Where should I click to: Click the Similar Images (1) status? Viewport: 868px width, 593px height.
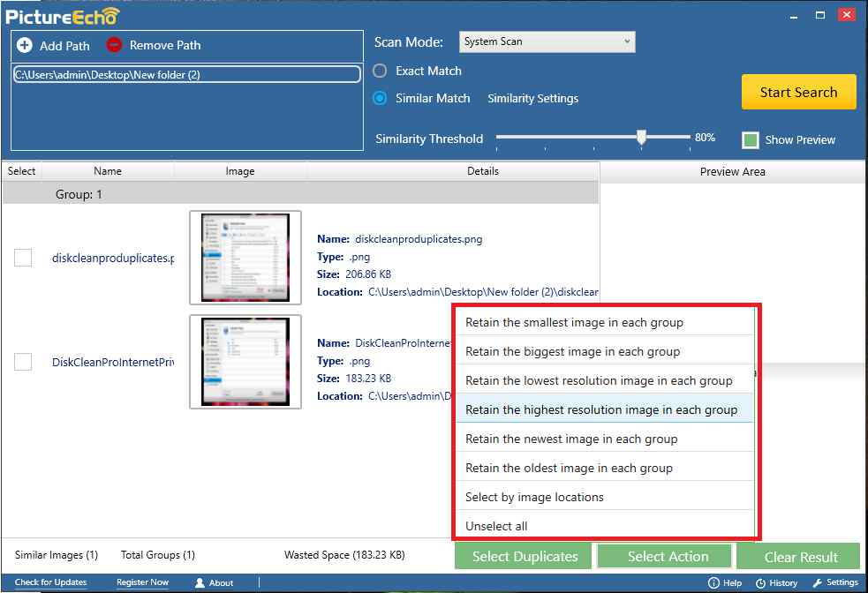(57, 555)
